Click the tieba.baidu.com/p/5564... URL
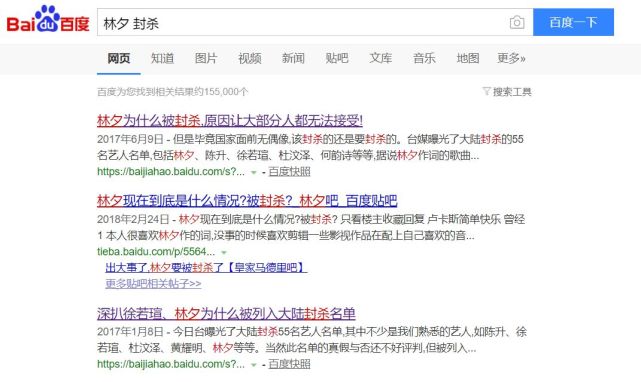Image resolution: width=641 pixels, height=382 pixels. [x=156, y=252]
